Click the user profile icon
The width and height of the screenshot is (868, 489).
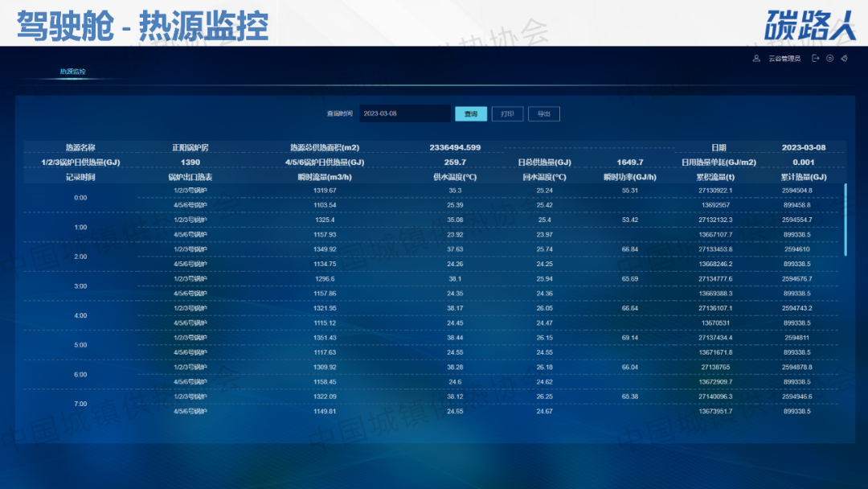pyautogui.click(x=756, y=58)
